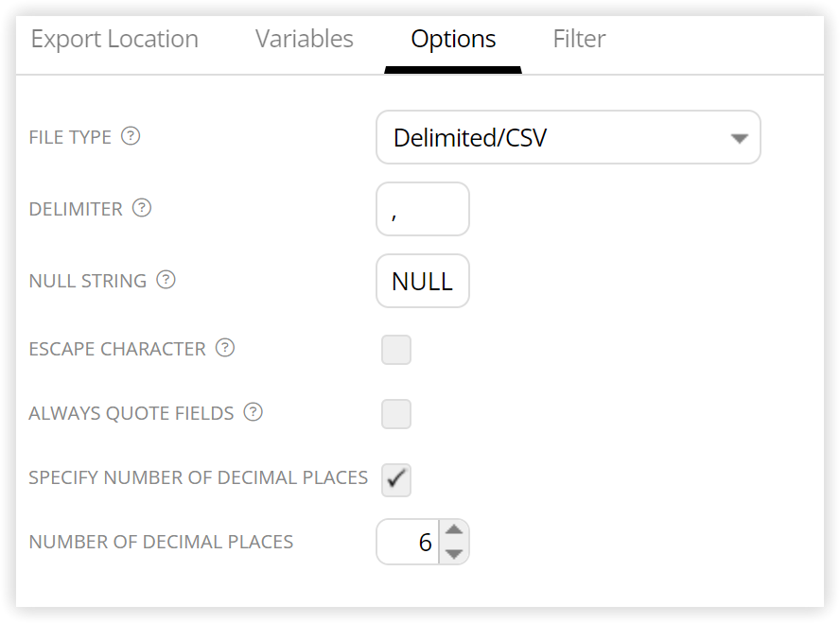Open the Delimited/CSV file type dropdown

pyautogui.click(x=569, y=138)
